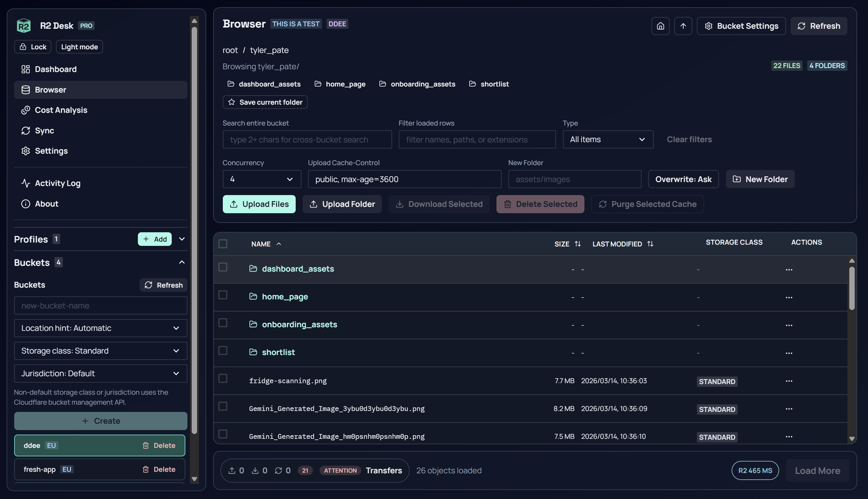
Task: Tick the checkbox beside home_page folder row
Action: coord(223,295)
